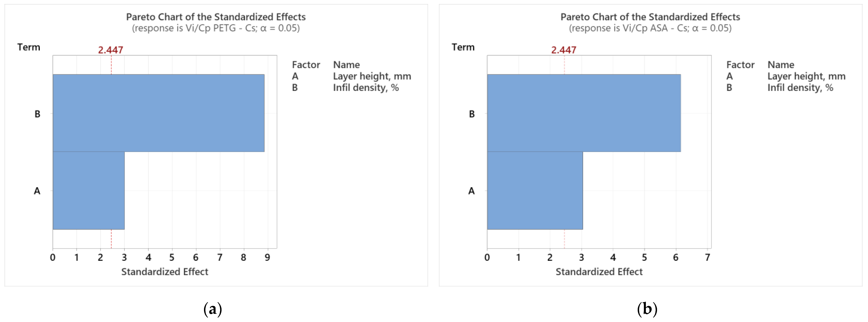Click the x-axis tick 9 in PETG chart
This screenshot has height=322, width=868.
click(x=268, y=258)
